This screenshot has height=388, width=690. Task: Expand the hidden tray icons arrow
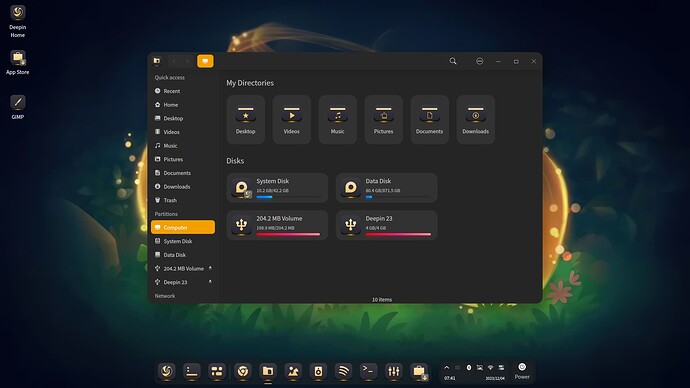tap(447, 367)
